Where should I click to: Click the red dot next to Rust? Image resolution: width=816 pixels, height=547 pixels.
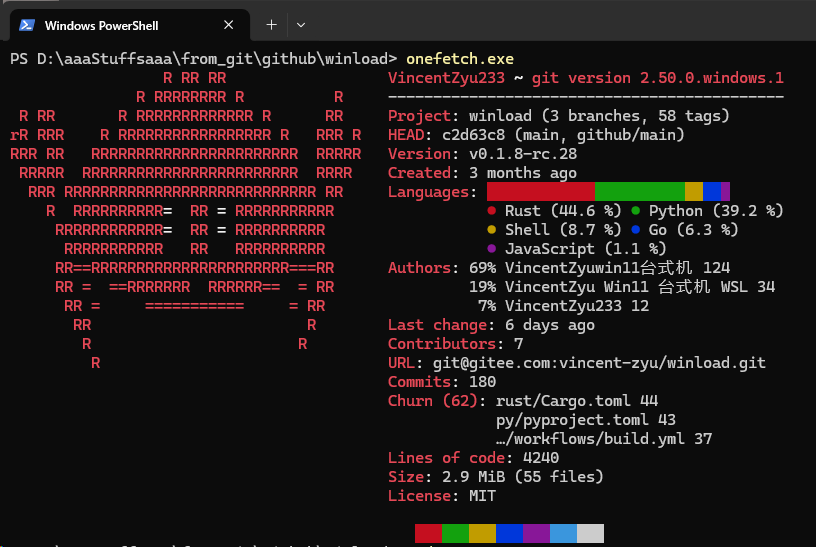(x=491, y=211)
